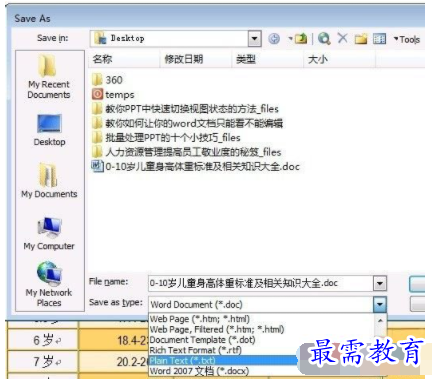The width and height of the screenshot is (432, 383).
Task: Open My Documents in the places bar
Action: point(49,180)
